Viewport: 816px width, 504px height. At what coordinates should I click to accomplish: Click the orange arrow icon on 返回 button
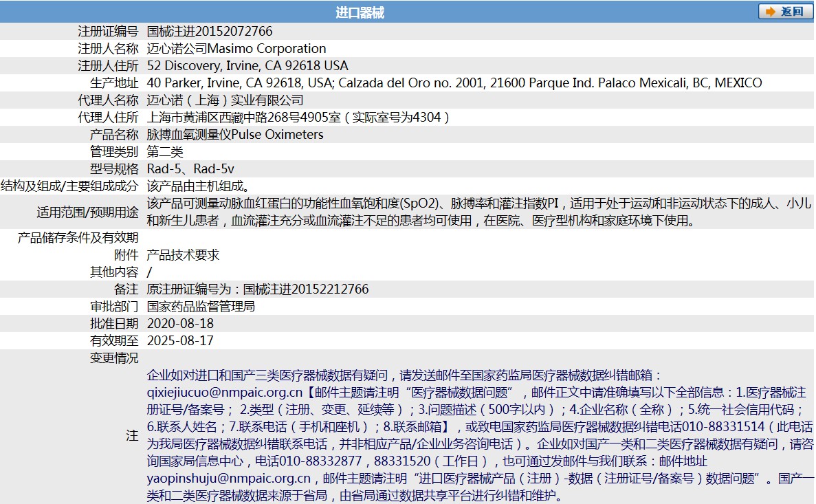770,12
